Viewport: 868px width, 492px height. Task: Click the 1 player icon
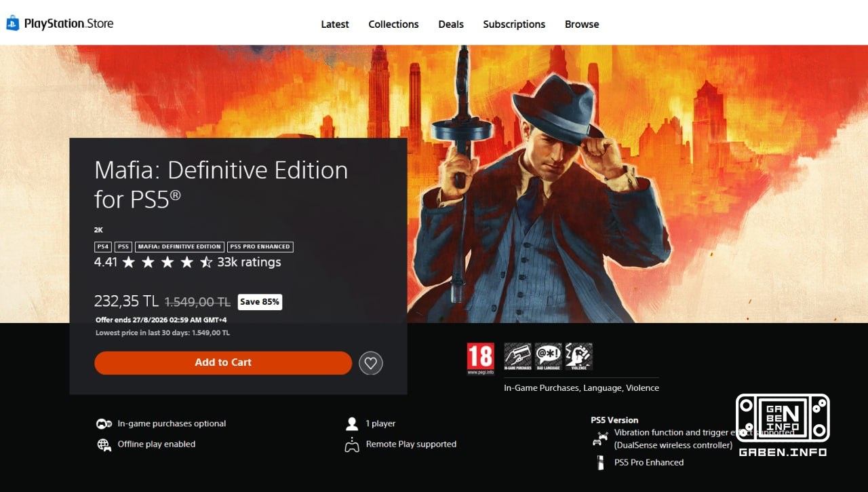point(352,423)
